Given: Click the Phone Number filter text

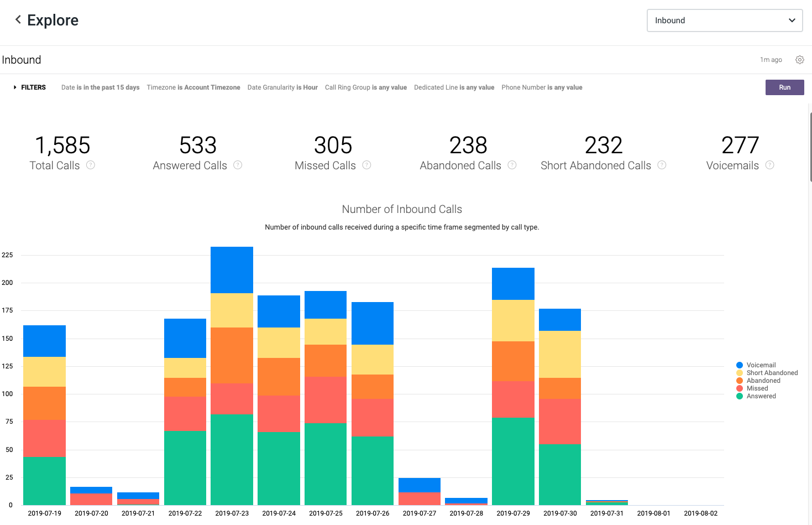Looking at the screenshot, I should [542, 87].
